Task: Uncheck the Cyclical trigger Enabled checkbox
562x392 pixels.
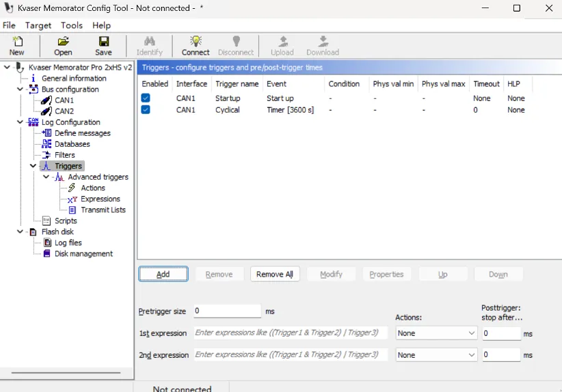Action: click(146, 109)
